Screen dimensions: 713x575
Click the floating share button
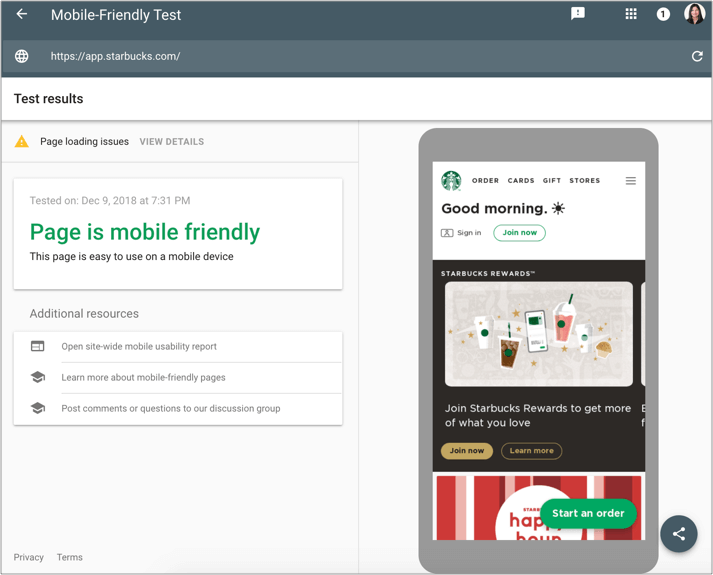[678, 534]
